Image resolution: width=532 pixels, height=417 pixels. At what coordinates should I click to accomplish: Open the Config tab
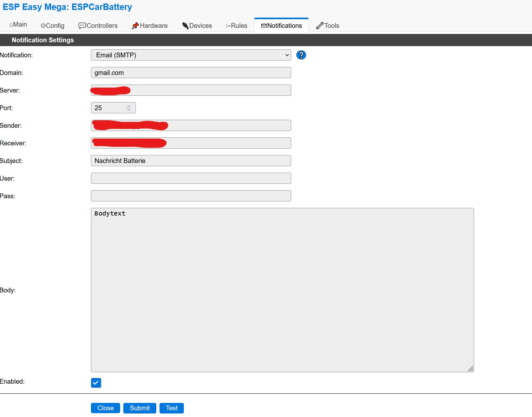point(53,26)
